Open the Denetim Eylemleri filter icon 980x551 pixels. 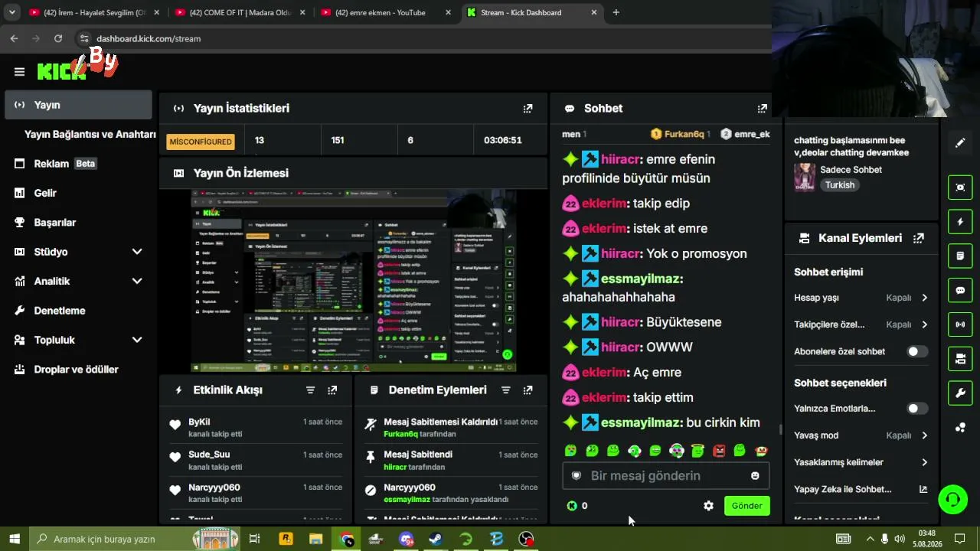tap(505, 390)
